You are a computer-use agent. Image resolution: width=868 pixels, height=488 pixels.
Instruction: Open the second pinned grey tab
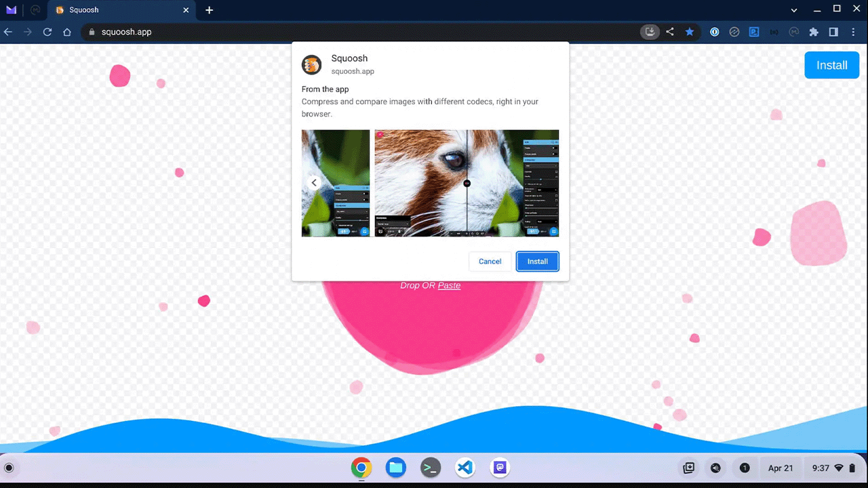tap(36, 10)
